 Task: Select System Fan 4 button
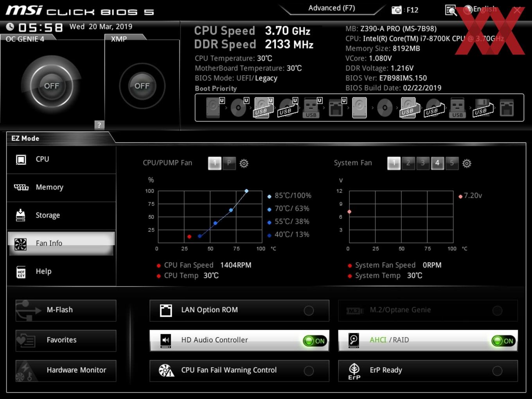(x=437, y=163)
